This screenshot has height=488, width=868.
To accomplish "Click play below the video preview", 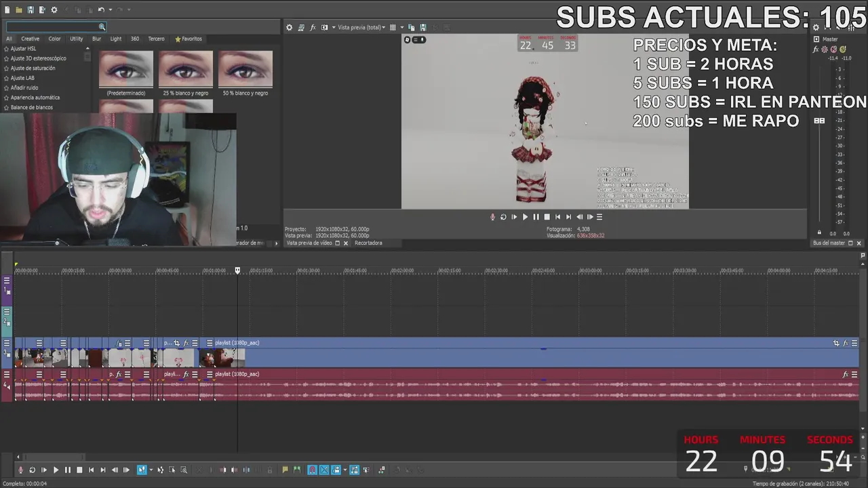I will tap(525, 217).
